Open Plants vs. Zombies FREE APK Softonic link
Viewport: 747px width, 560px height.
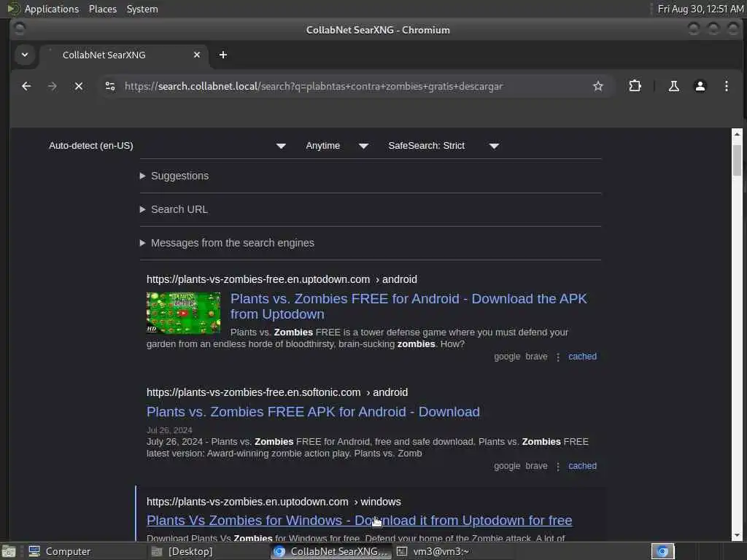(313, 412)
